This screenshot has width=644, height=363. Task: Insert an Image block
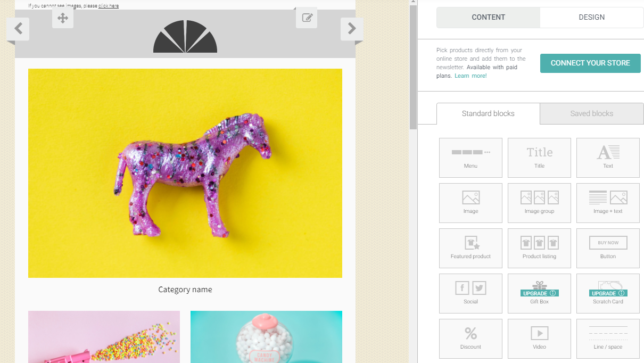click(x=470, y=203)
